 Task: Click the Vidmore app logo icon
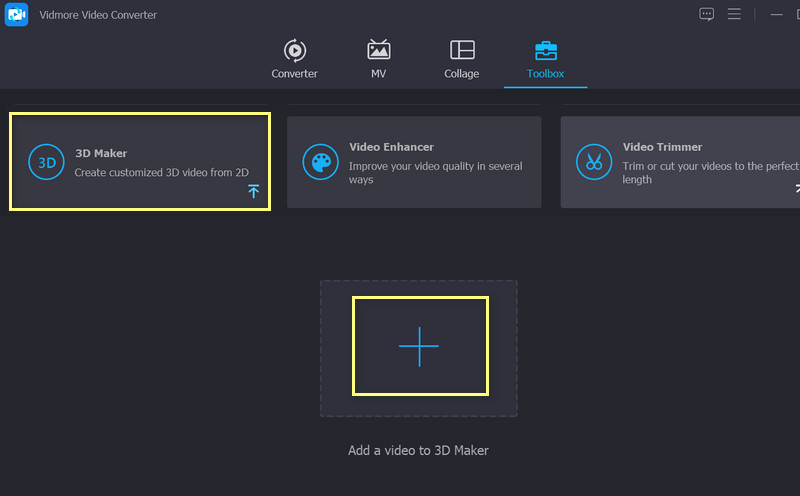(16, 15)
